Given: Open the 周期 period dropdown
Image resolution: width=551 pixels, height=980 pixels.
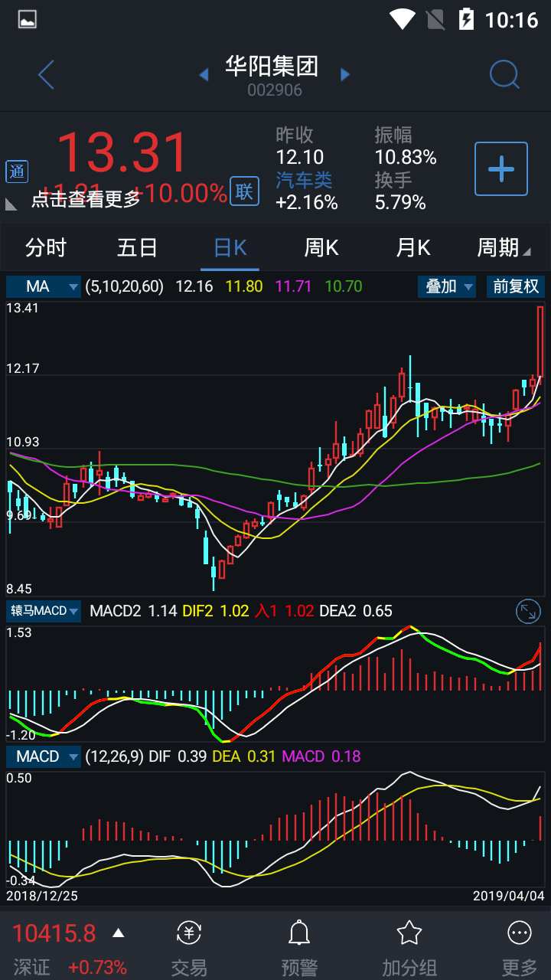Looking at the screenshot, I should click(503, 248).
